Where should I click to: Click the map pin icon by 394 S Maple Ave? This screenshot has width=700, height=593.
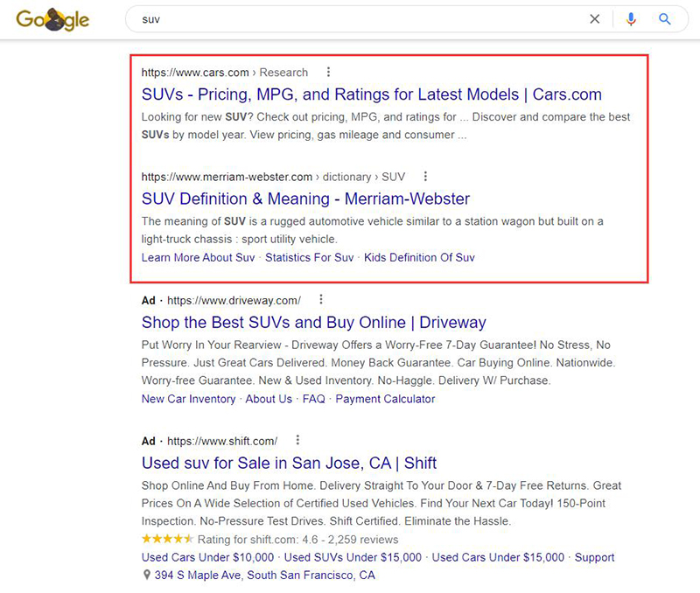tap(146, 575)
